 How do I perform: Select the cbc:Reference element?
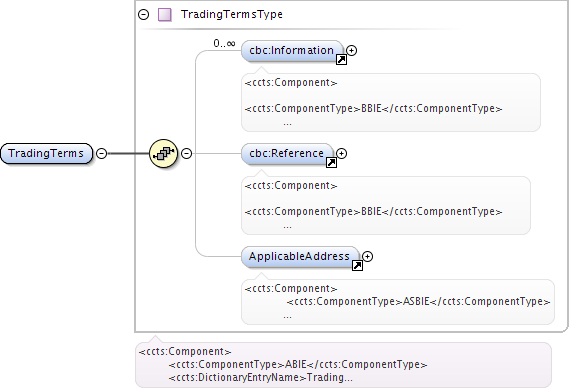click(287, 154)
